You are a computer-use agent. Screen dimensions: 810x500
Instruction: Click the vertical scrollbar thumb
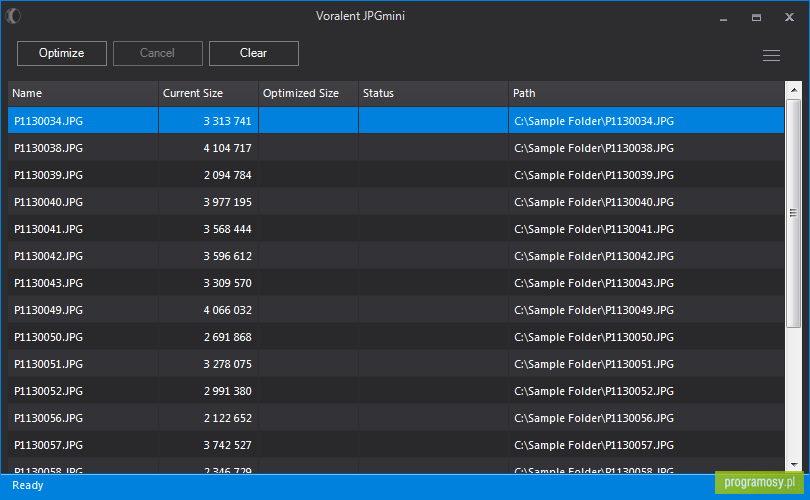(793, 213)
